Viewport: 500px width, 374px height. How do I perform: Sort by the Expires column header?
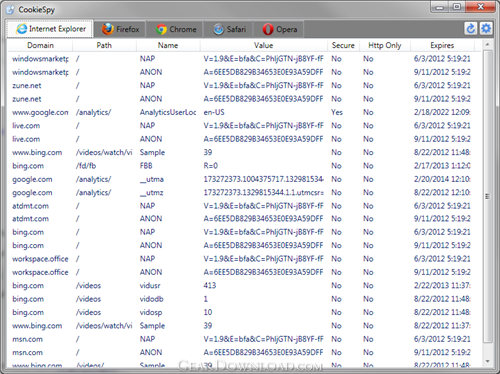coord(442,45)
